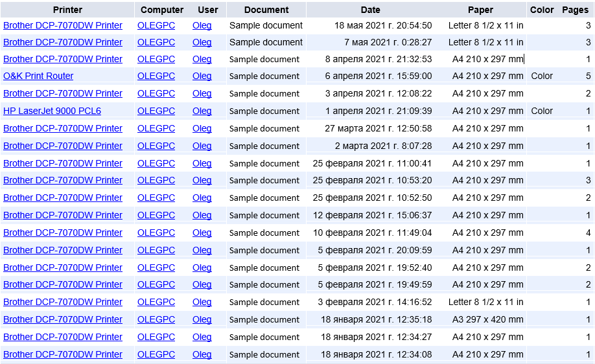Click the Pages column header
Screen dimensions: 595x364
point(576,10)
